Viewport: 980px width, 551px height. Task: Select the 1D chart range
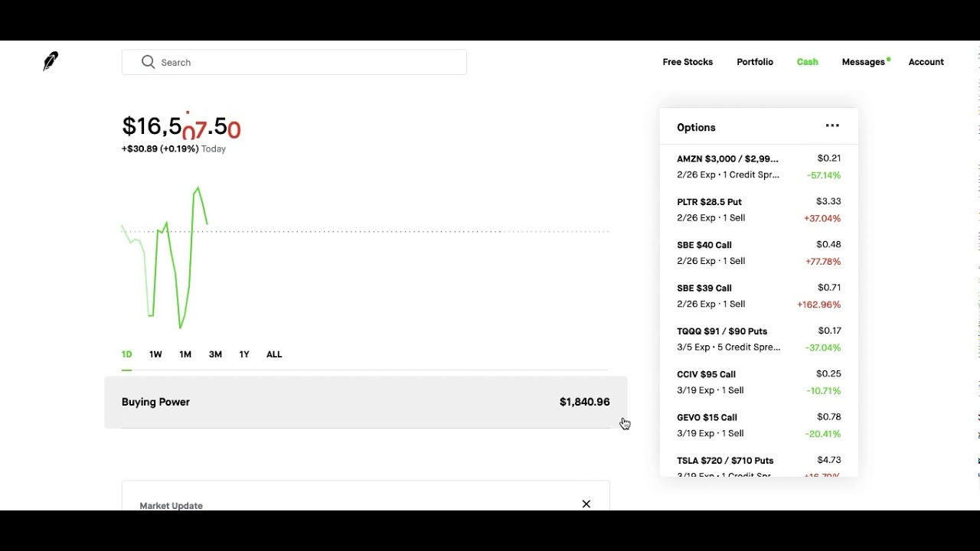[x=127, y=354]
